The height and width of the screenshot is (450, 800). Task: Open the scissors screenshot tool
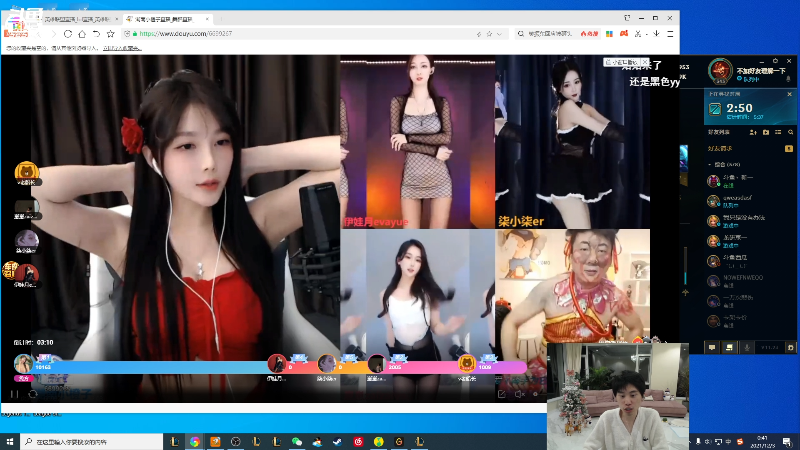click(x=638, y=34)
